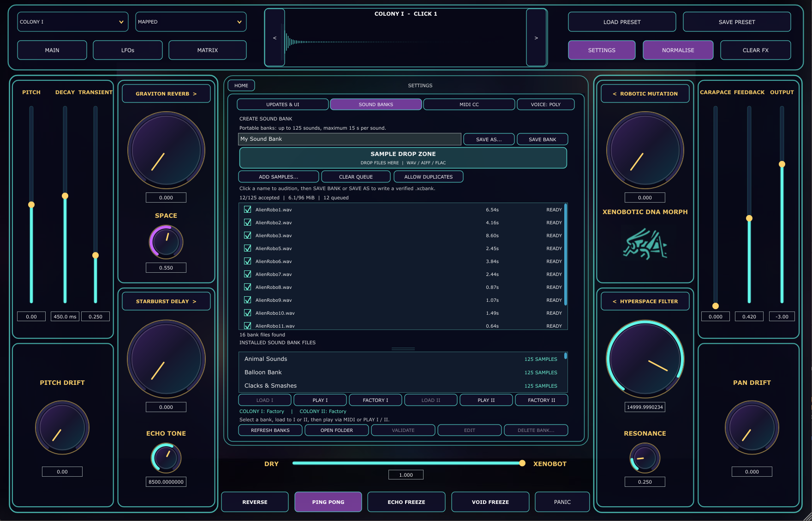This screenshot has width=812, height=521.
Task: Open the MIDI CC tab
Action: [469, 104]
